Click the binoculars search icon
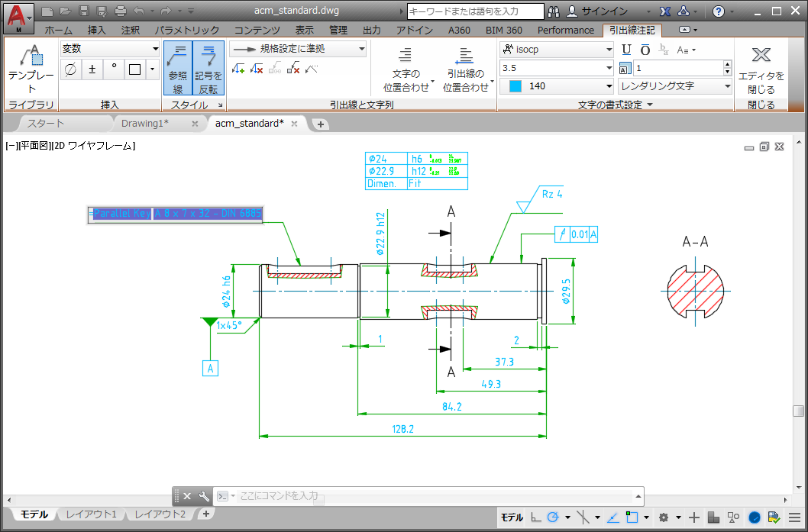 [554, 11]
